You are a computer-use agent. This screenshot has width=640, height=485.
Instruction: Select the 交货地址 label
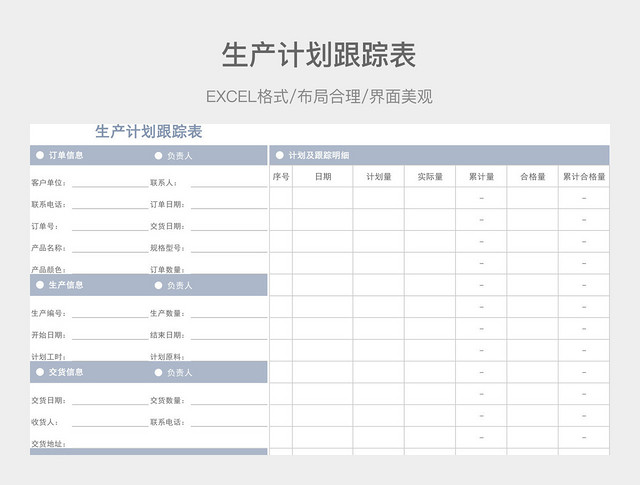click(48, 444)
